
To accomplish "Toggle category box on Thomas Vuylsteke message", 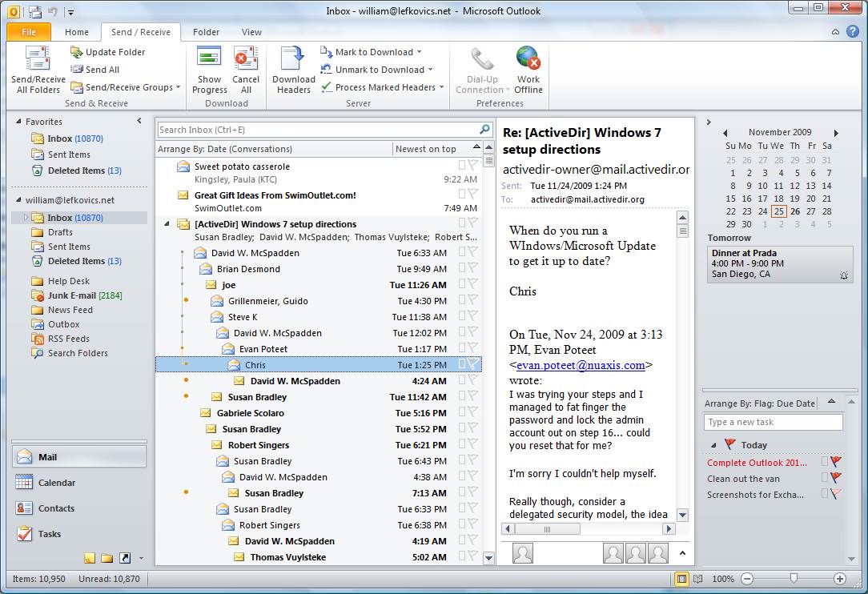I will click(x=462, y=556).
